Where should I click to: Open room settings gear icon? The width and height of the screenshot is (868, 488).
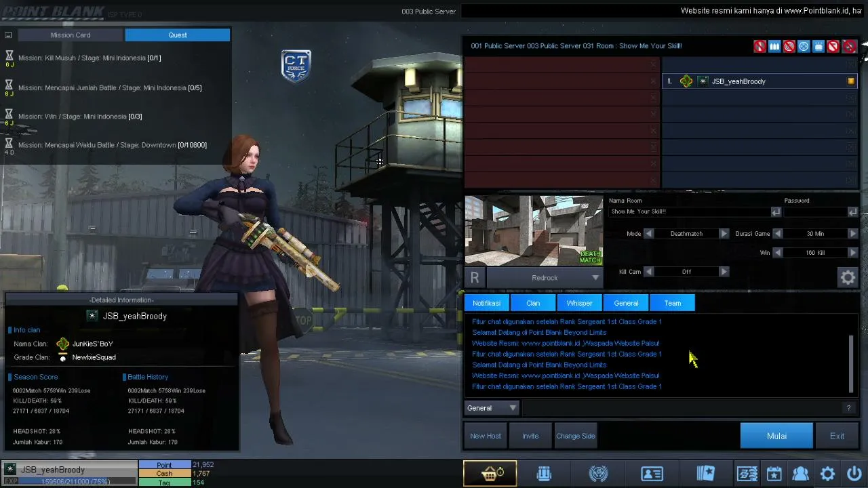pyautogui.click(x=848, y=277)
